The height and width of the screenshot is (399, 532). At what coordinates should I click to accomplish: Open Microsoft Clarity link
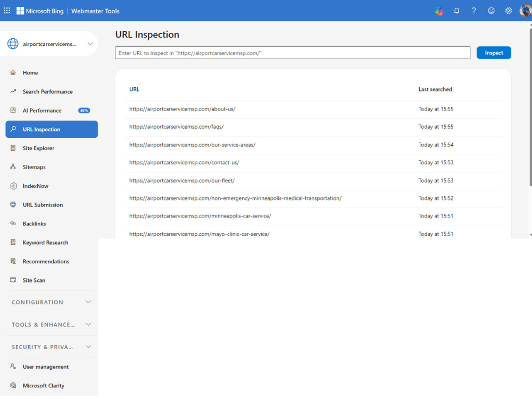[x=52, y=386]
